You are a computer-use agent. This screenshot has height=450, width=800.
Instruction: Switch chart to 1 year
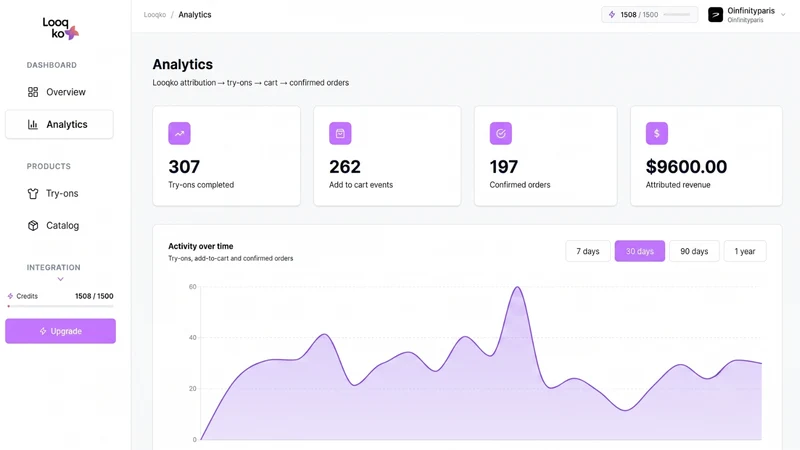coord(745,251)
